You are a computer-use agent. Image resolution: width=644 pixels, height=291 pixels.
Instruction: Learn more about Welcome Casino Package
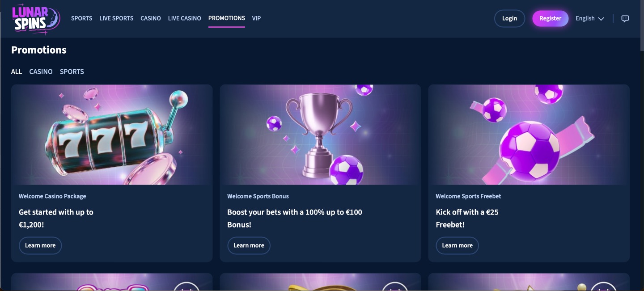point(40,245)
